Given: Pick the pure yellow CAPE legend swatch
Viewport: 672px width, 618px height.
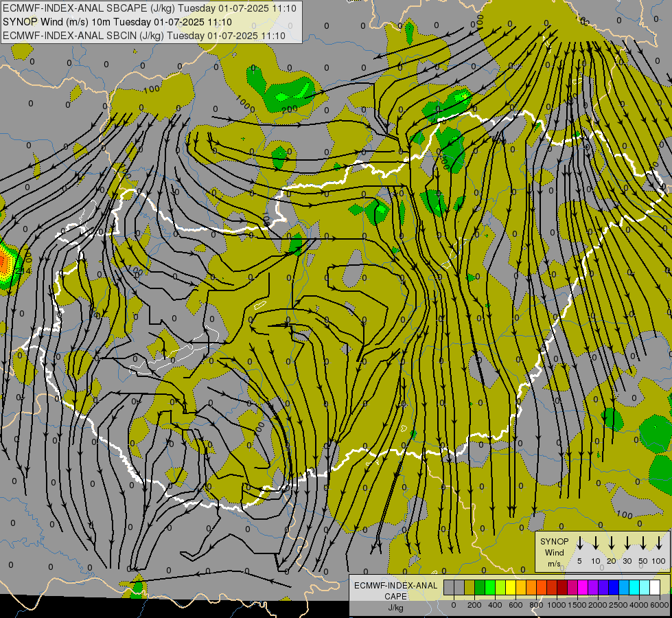Looking at the screenshot, I should tap(511, 587).
